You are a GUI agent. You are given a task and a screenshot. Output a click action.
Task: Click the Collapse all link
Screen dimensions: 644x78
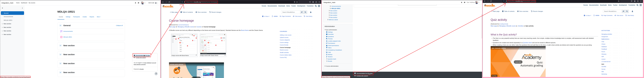(x=119, y=26)
